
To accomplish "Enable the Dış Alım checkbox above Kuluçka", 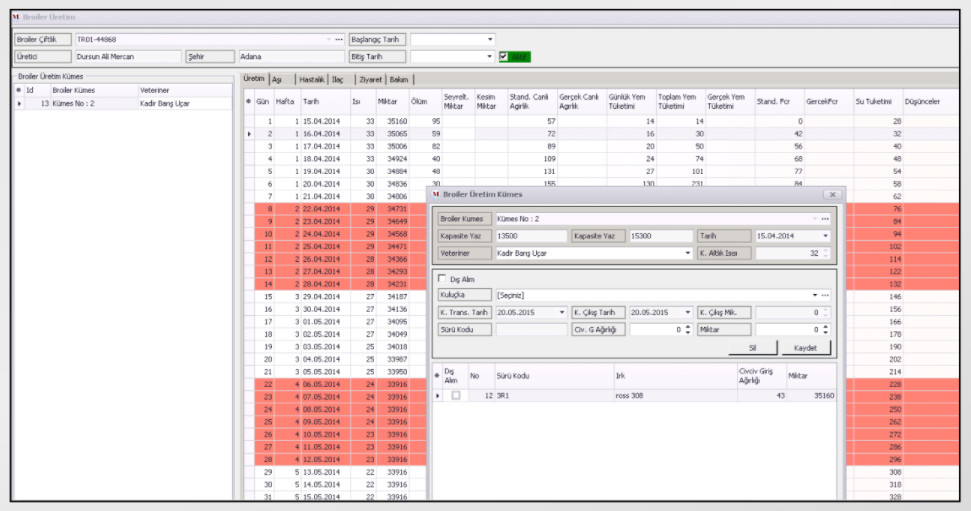I will [442, 279].
